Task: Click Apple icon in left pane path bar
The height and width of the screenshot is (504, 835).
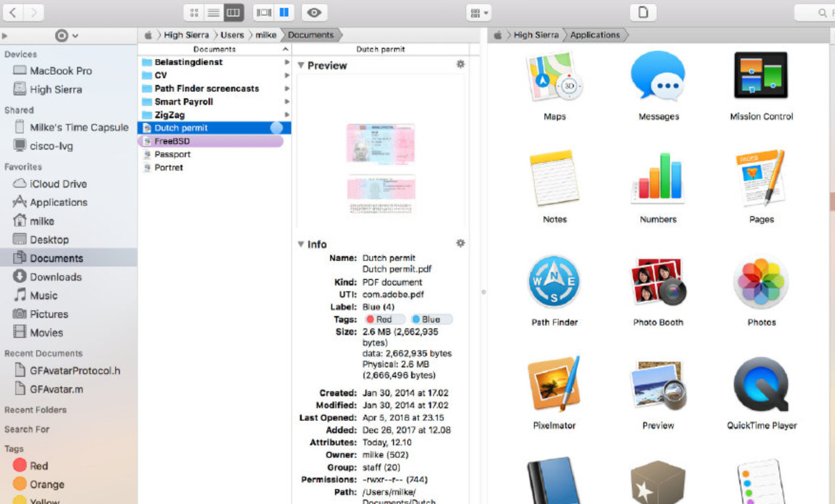Action: tap(148, 36)
